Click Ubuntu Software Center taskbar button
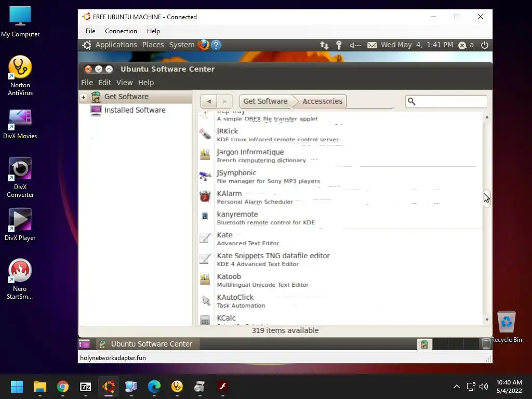Viewport: 532px width, 399px height. coord(148,344)
